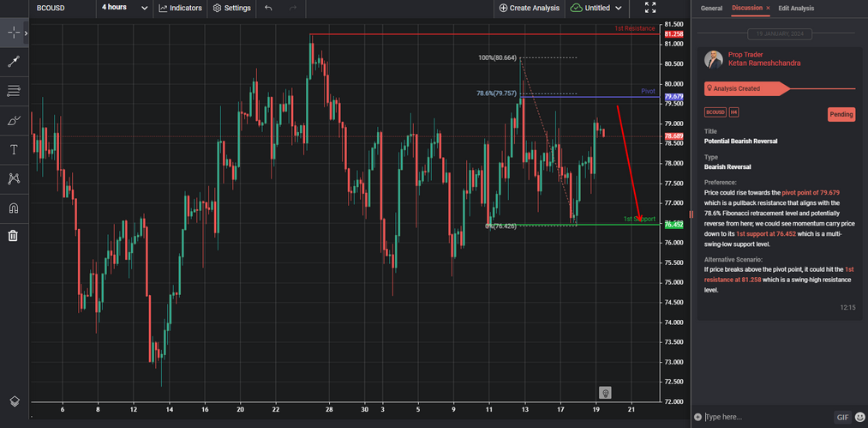868x428 pixels.
Task: Open the horizontal lines tool group
Action: [x=14, y=91]
